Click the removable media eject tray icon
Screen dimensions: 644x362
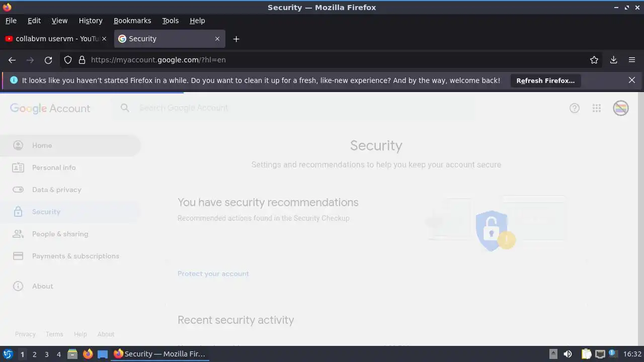tap(553, 354)
